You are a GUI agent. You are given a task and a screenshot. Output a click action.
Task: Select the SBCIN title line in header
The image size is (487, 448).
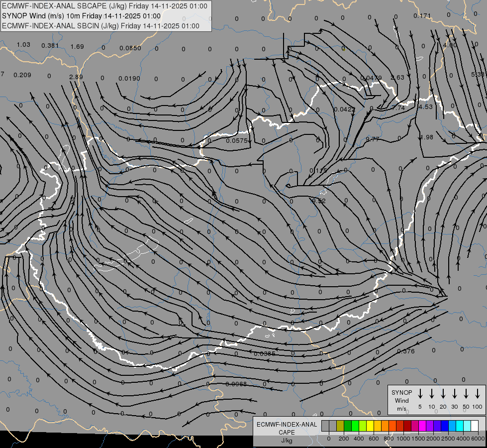click(x=100, y=26)
